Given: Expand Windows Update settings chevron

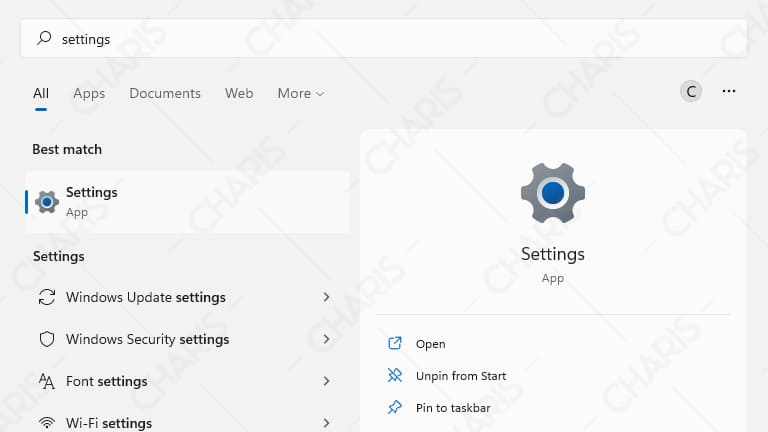Looking at the screenshot, I should coord(327,297).
